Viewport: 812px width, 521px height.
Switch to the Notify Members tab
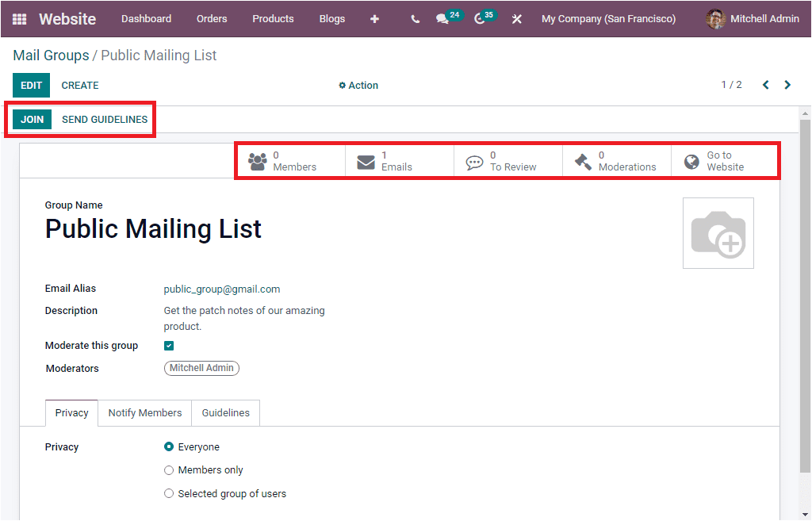[x=144, y=412]
